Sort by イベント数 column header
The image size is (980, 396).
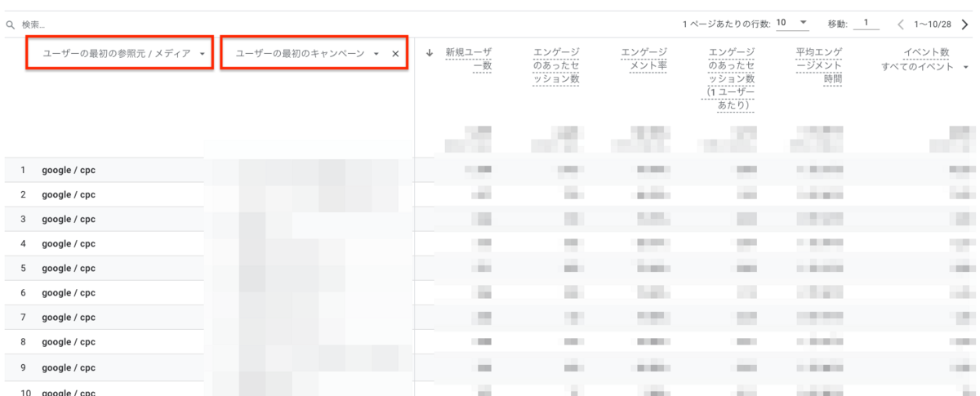[x=927, y=53]
